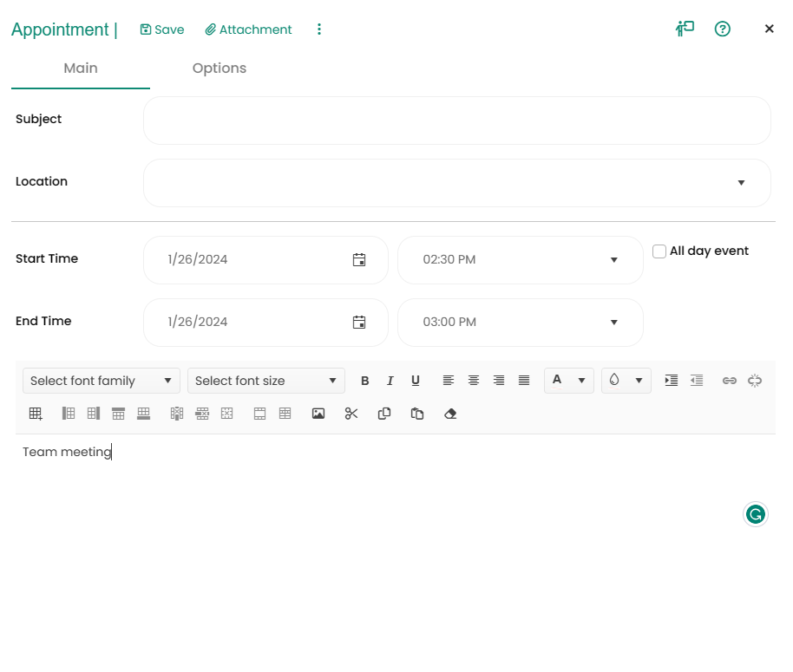
Task: Click the Attachment button
Action: (248, 29)
